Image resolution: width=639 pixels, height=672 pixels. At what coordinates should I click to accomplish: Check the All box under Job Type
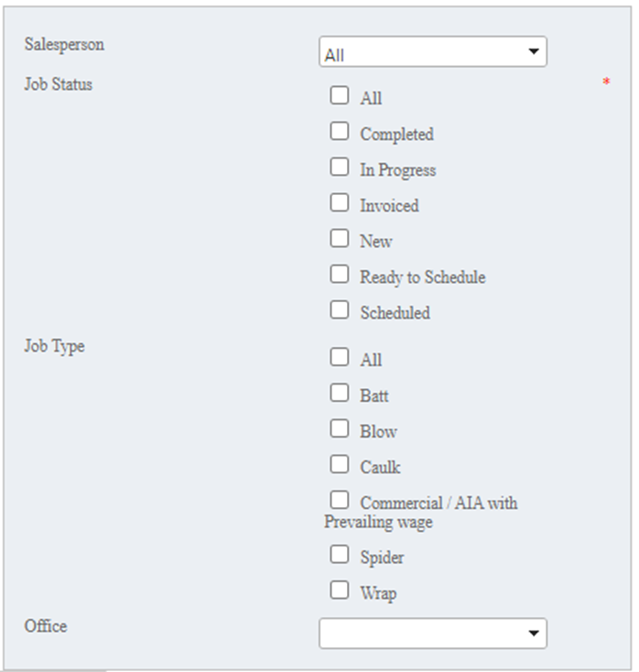[x=340, y=357]
